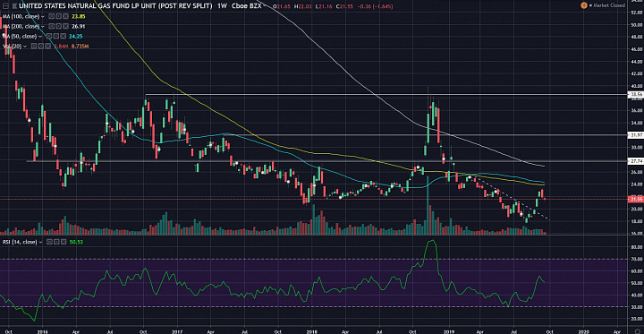Remove the MA (100, close) indicator

click(65, 16)
